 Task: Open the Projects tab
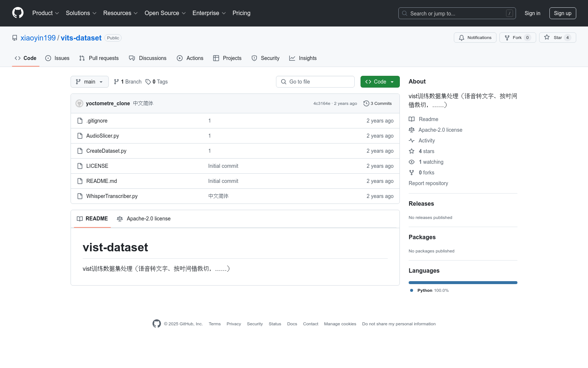click(227, 58)
